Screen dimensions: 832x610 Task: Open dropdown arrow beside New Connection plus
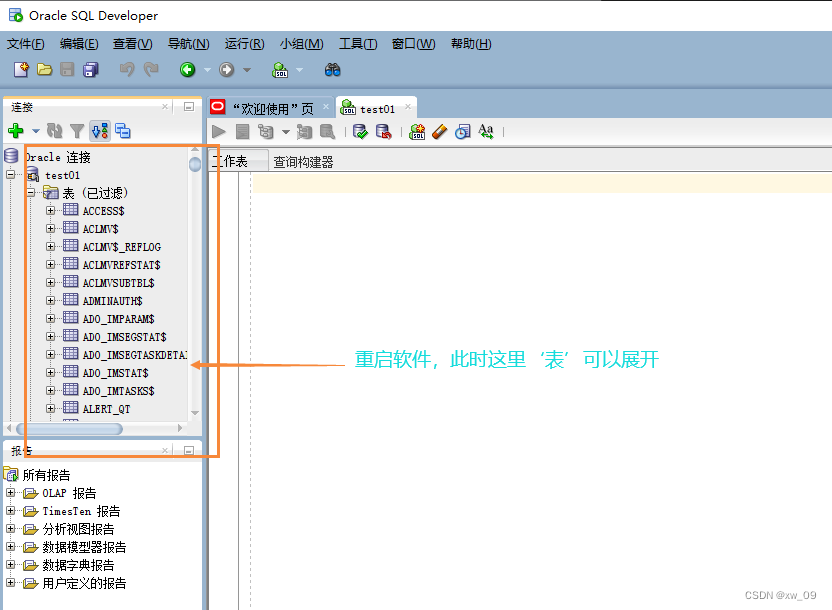pyautogui.click(x=36, y=131)
